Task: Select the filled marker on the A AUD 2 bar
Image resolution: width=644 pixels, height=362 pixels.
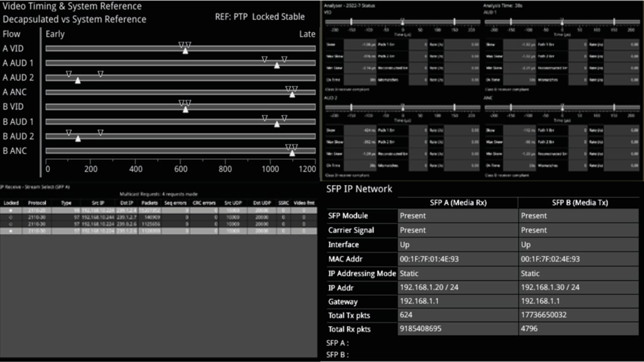Action: pos(78,80)
